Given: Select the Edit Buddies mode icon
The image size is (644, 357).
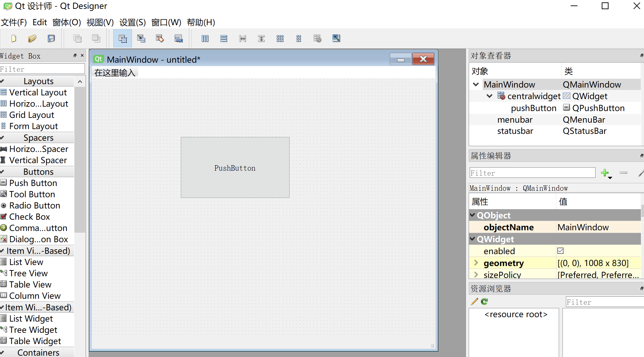Looking at the screenshot, I should pos(160,38).
